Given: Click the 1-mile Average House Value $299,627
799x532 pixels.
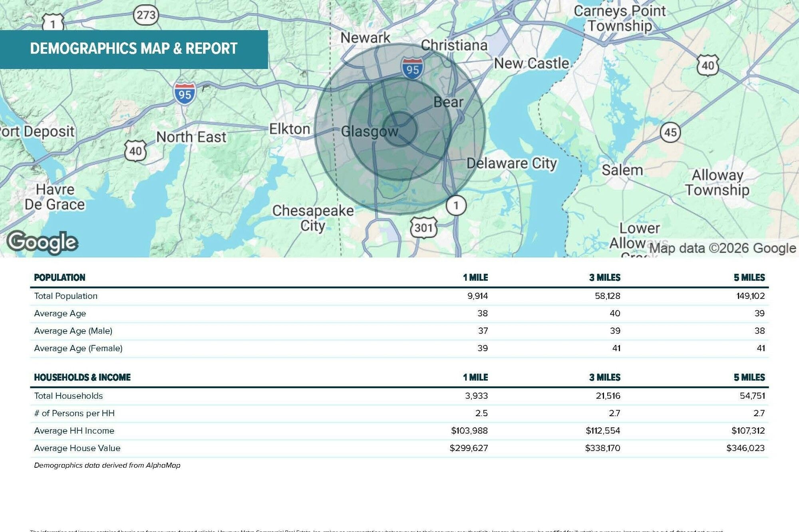Looking at the screenshot, I should click(468, 448).
